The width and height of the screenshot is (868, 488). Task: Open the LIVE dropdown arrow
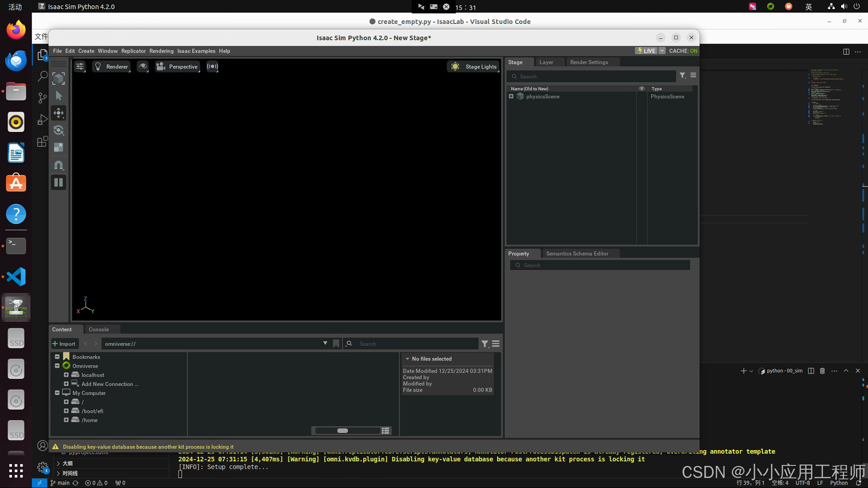(662, 51)
